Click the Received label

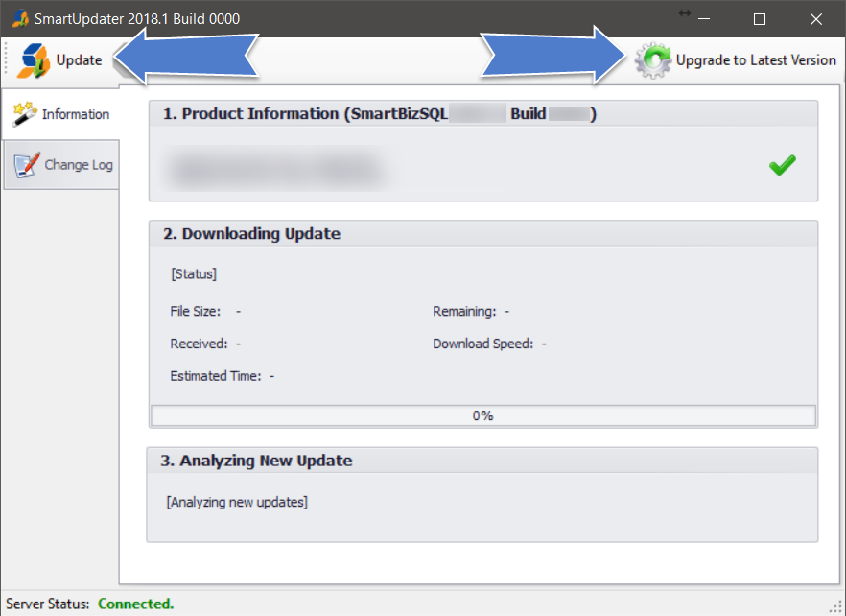point(199,344)
